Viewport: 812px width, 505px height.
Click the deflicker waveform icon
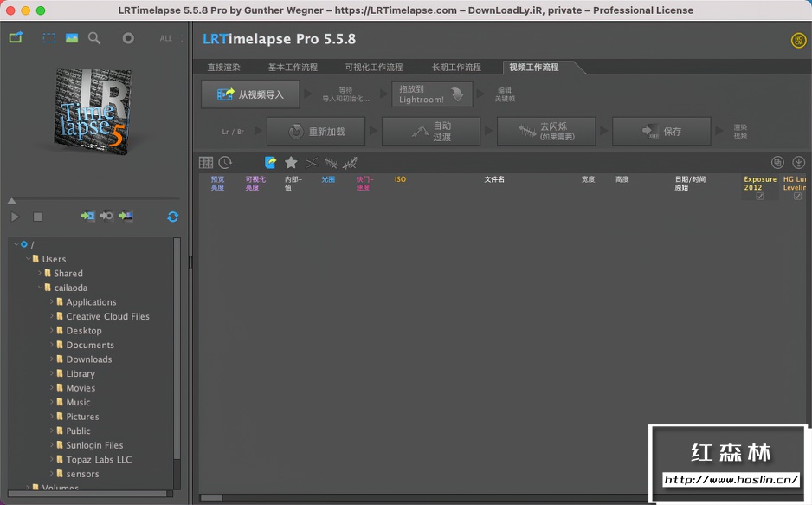click(331, 163)
